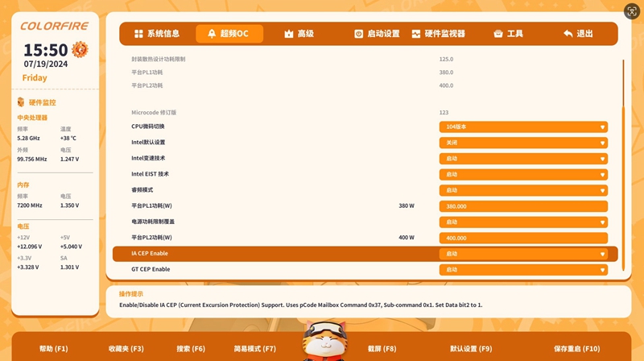Image resolution: width=644 pixels, height=361 pixels.
Task: Click the orange gear icon beside the clock
Action: [x=80, y=50]
